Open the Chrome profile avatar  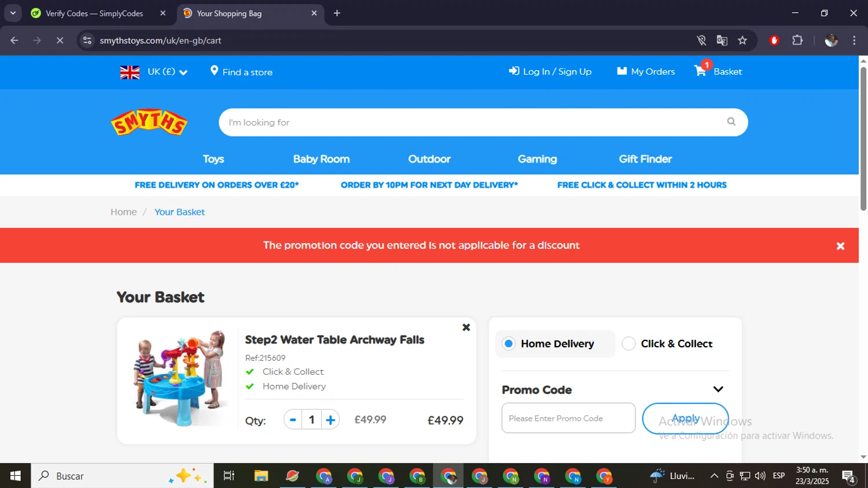tap(831, 40)
